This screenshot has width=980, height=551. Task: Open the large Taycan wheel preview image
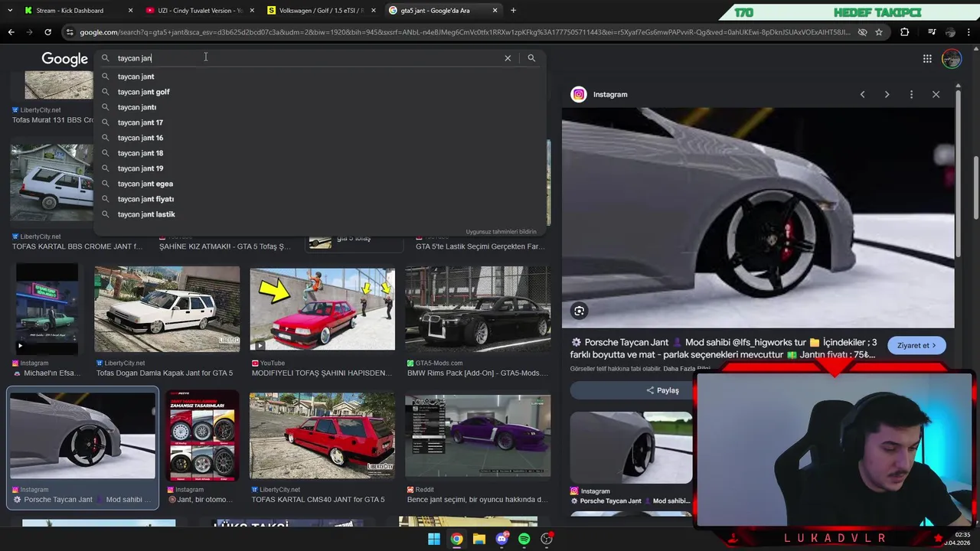click(758, 217)
